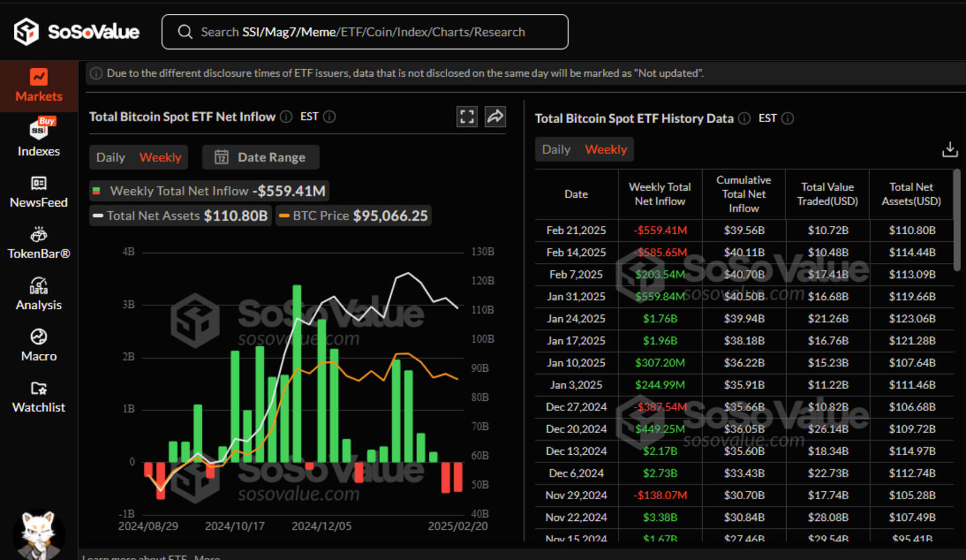Viewport: 966px width, 560px height.
Task: Go to NewsFeed in sidebar
Action: (x=39, y=192)
